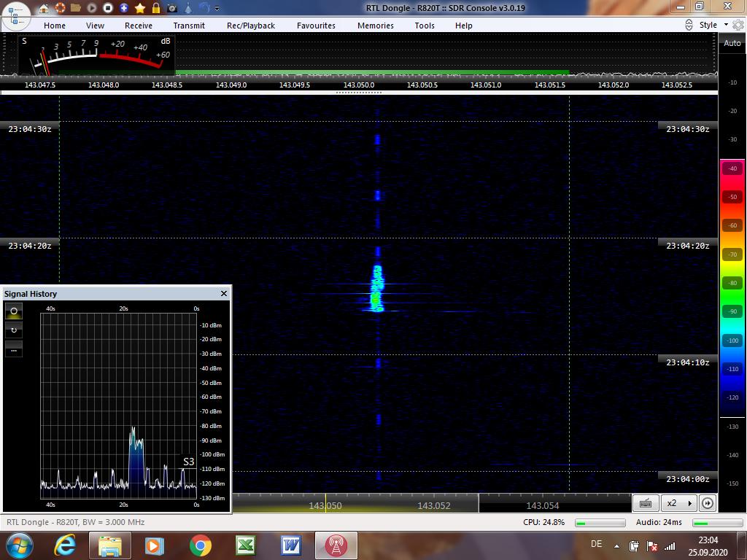Click frequency label 143.050.0 on the scale
Screen dimensions: 747x560
(359, 85)
